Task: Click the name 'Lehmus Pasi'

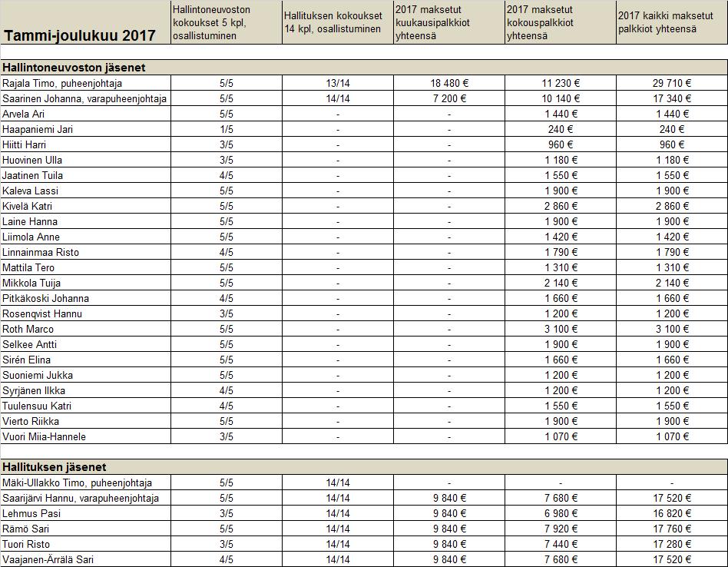Action: coord(31,513)
